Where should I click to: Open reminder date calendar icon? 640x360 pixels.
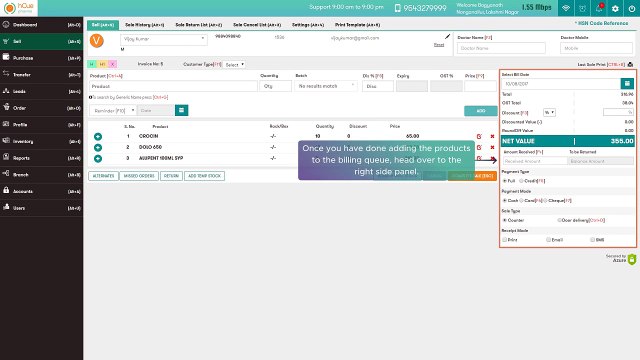(182, 110)
